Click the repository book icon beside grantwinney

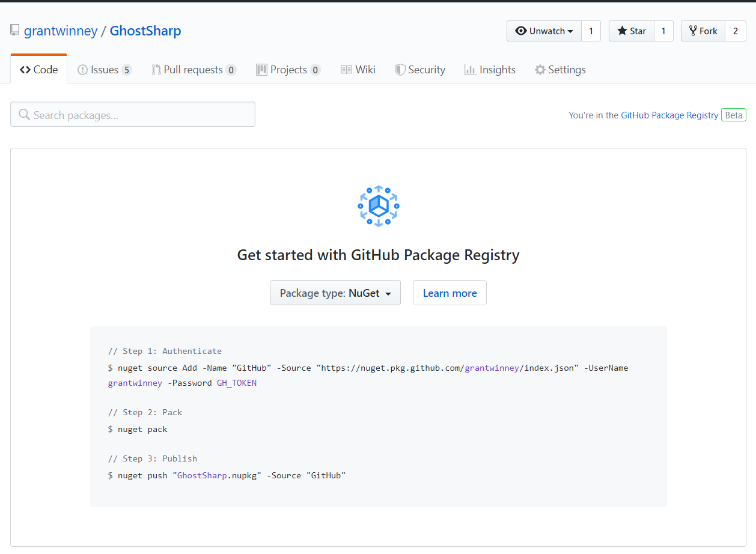point(15,31)
